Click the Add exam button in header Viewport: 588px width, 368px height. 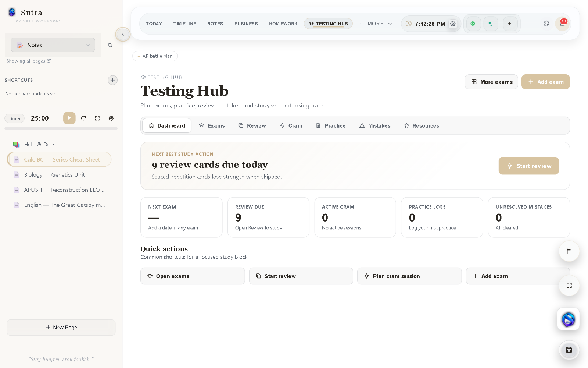click(x=546, y=82)
